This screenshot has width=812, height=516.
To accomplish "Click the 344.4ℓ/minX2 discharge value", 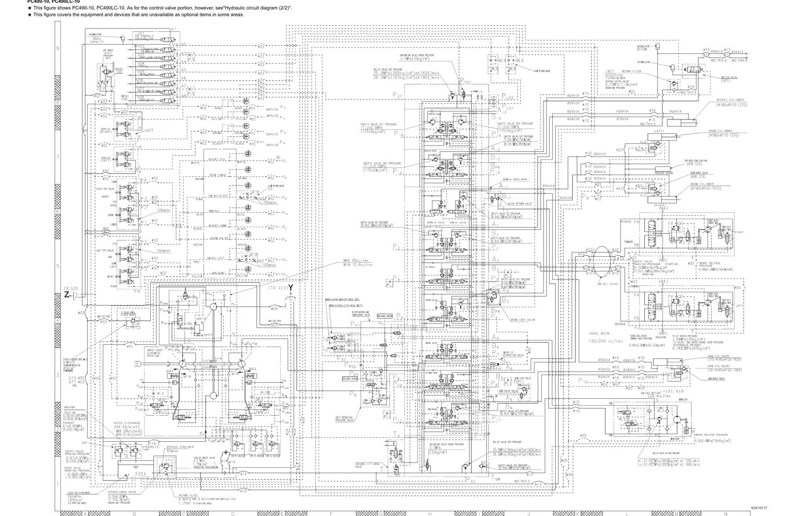I will coord(127,427).
